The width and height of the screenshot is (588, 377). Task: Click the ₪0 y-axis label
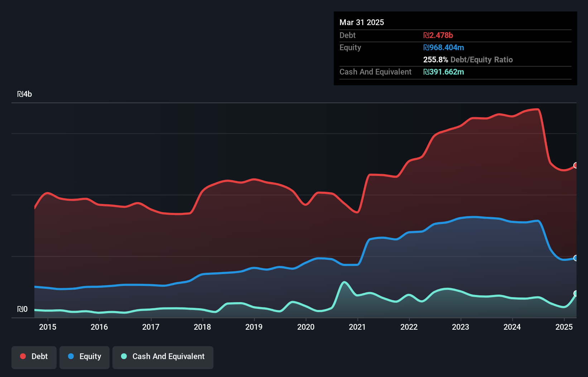22,309
